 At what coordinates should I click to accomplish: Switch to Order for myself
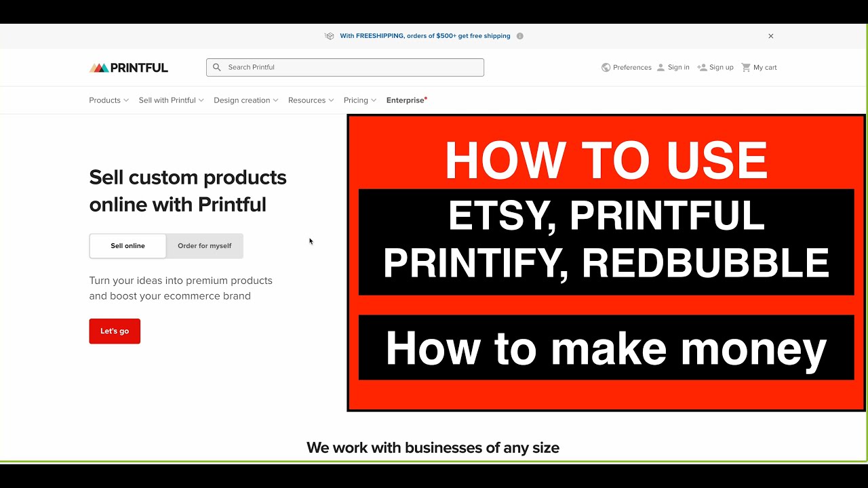click(205, 246)
